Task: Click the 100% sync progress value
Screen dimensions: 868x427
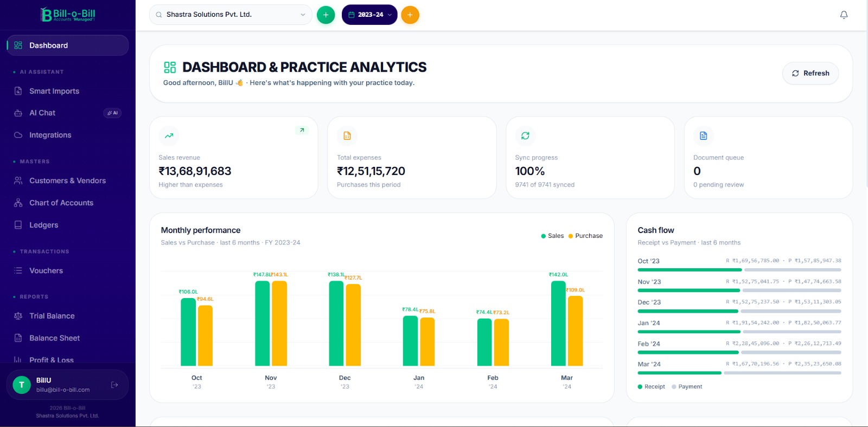Action: [530, 171]
